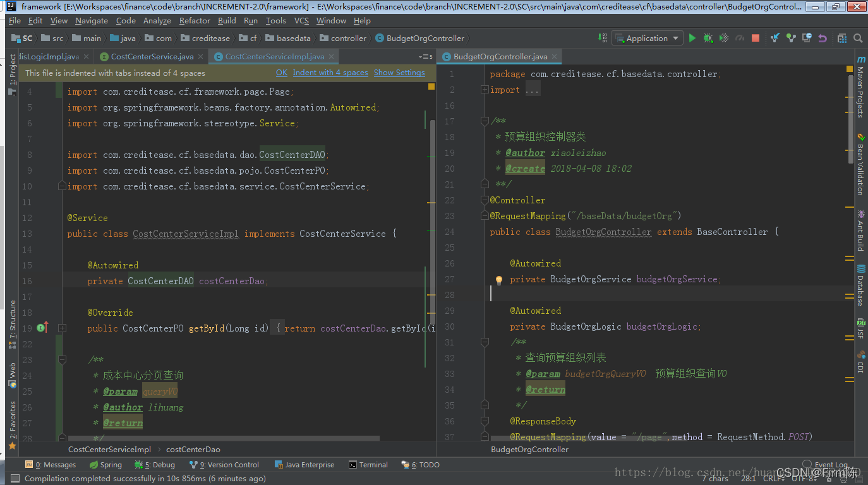Click the Commit changes VCS icon
868x485 pixels.
(x=791, y=38)
